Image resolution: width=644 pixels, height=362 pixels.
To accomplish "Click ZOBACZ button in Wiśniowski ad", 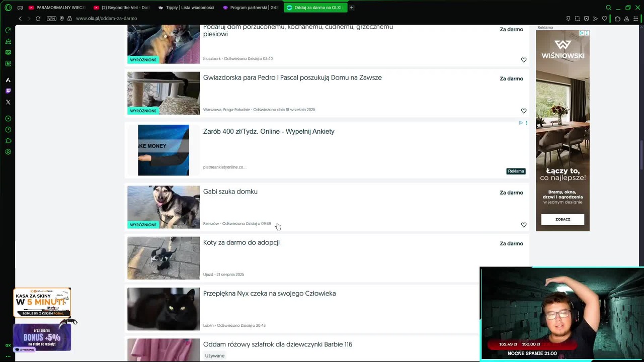I will (x=562, y=219).
